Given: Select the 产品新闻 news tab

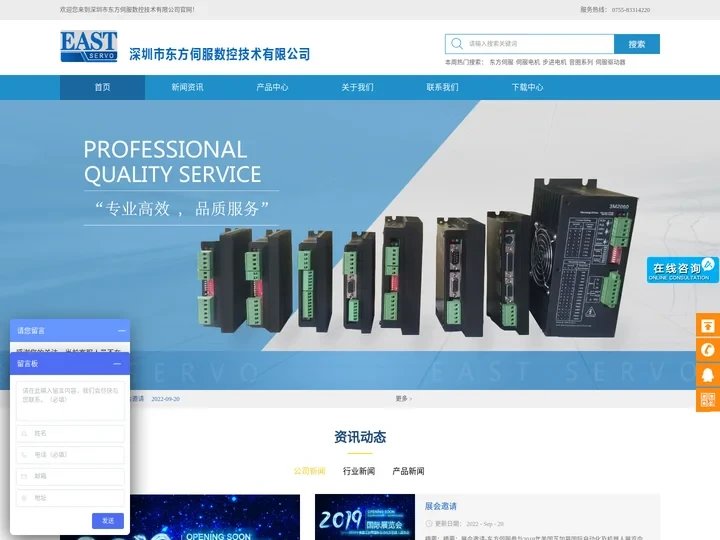Looking at the screenshot, I should [x=408, y=471].
